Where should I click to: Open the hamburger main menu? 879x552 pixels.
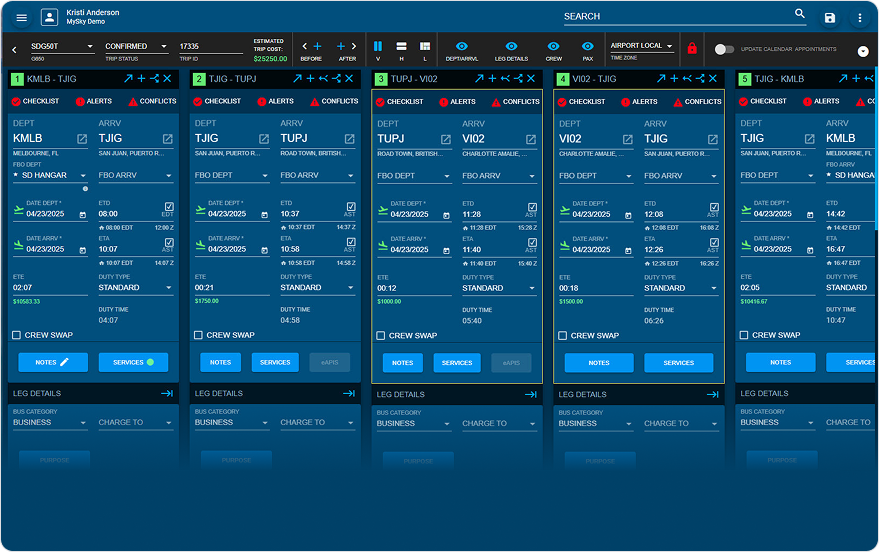(x=21, y=18)
